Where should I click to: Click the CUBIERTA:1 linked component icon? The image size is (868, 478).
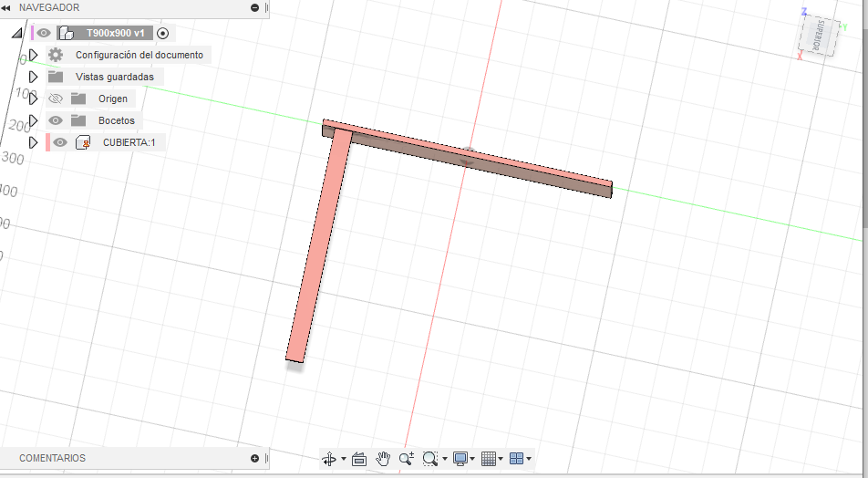pyautogui.click(x=83, y=142)
